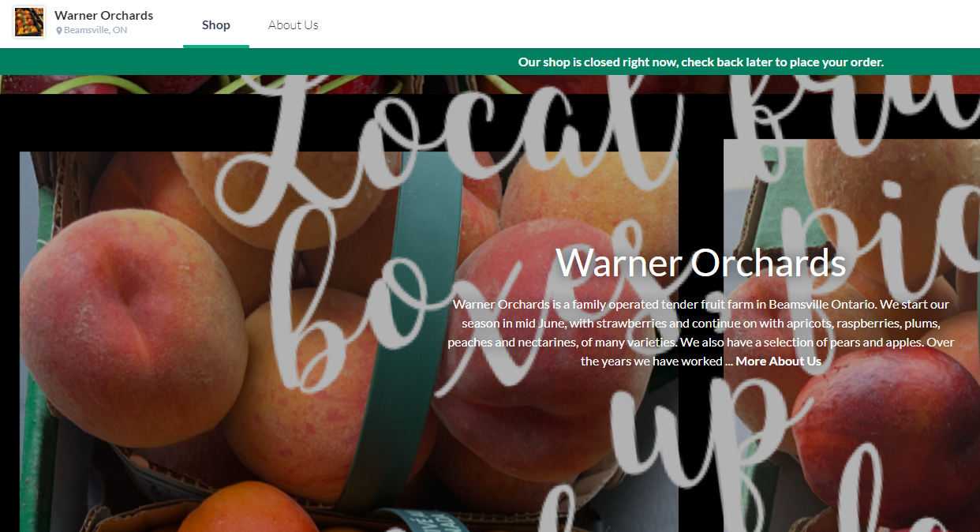Click the location pin icon near Beamsville
Screen dimensions: 980x532
pos(59,31)
